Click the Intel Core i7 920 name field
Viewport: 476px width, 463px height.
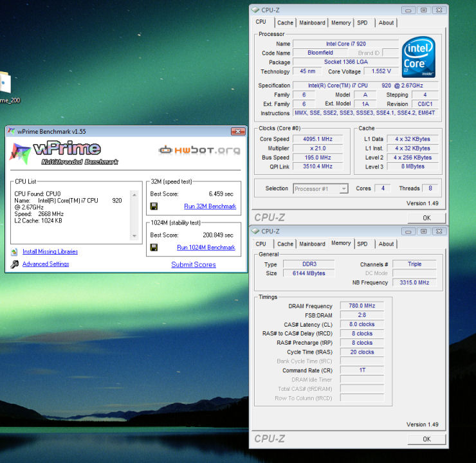point(346,44)
